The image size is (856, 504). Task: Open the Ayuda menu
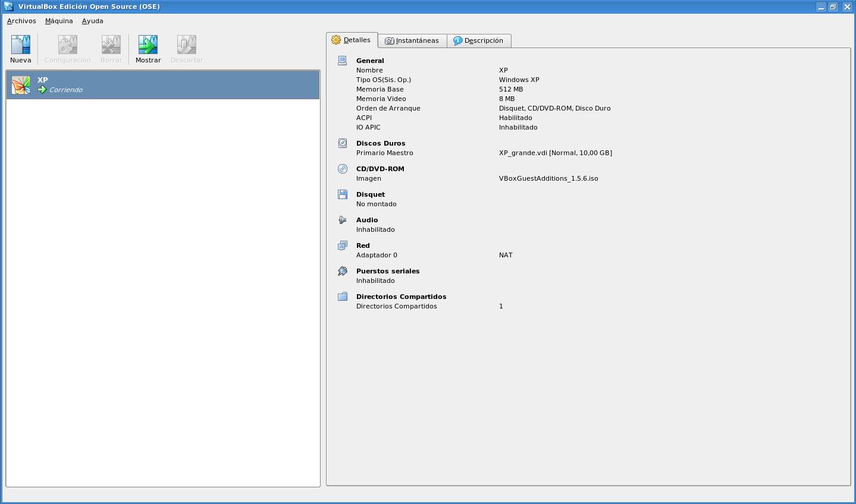tap(93, 21)
